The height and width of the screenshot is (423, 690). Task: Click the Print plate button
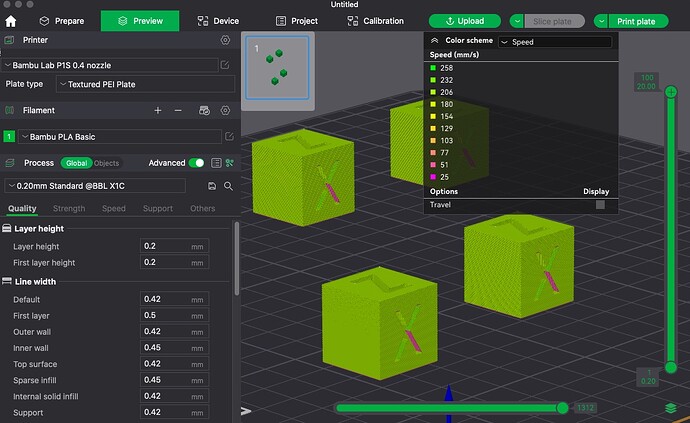coord(639,21)
